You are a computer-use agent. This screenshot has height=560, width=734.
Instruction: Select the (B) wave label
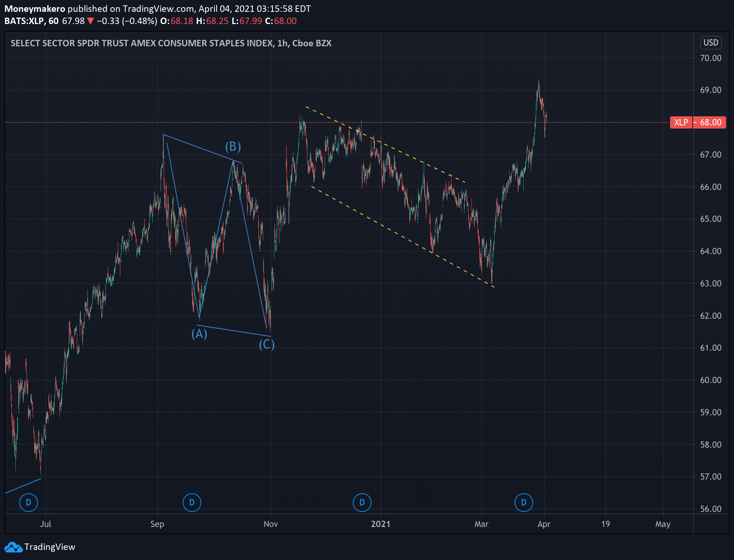click(x=233, y=146)
